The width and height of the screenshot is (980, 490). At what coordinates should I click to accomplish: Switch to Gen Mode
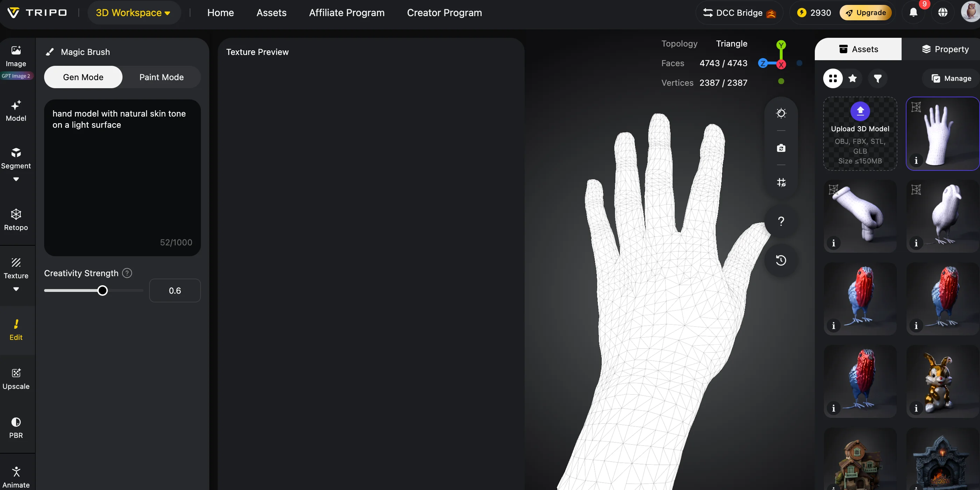(83, 77)
